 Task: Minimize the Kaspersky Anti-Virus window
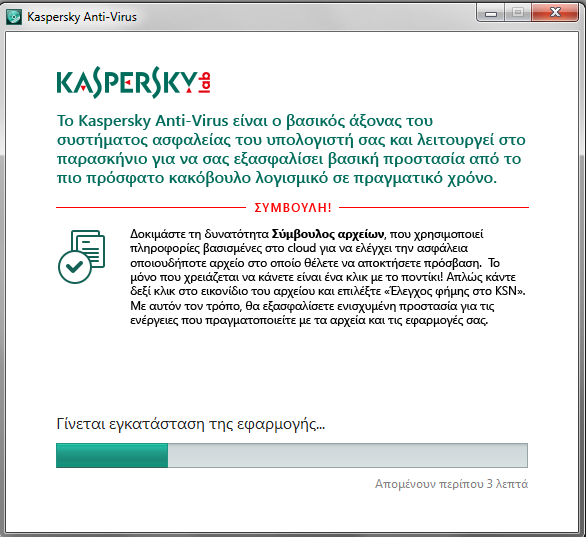491,13
